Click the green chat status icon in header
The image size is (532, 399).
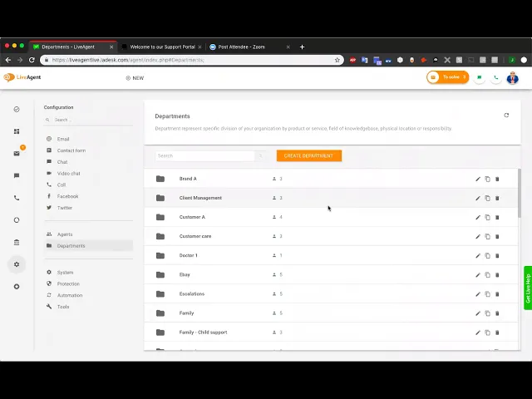[x=480, y=77]
